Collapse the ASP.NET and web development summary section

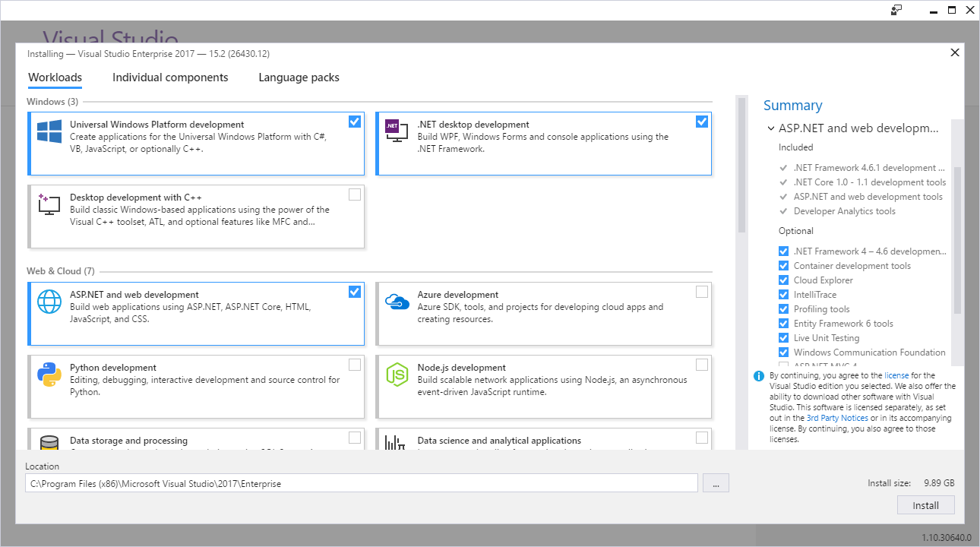[771, 129]
